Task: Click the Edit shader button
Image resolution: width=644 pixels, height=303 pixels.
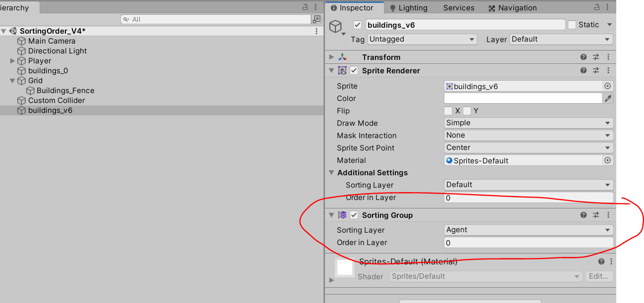Action: (x=599, y=276)
